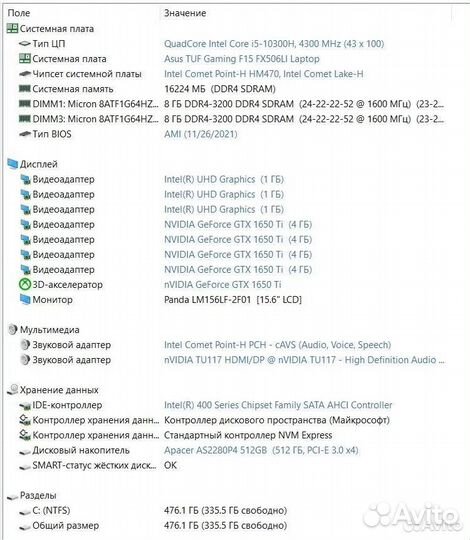Select the C: (NTFS) row label
Screen dimensions: 470x540
coord(51,510)
